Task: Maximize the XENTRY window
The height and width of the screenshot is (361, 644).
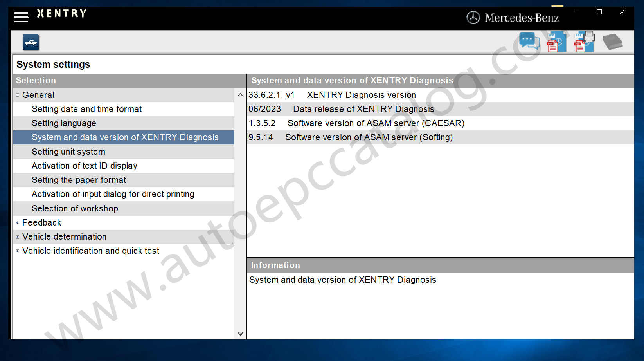Action: coord(599,12)
